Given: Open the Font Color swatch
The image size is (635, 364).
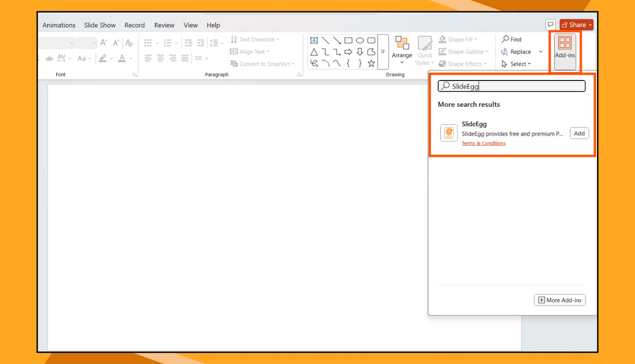Looking at the screenshot, I should (x=122, y=58).
